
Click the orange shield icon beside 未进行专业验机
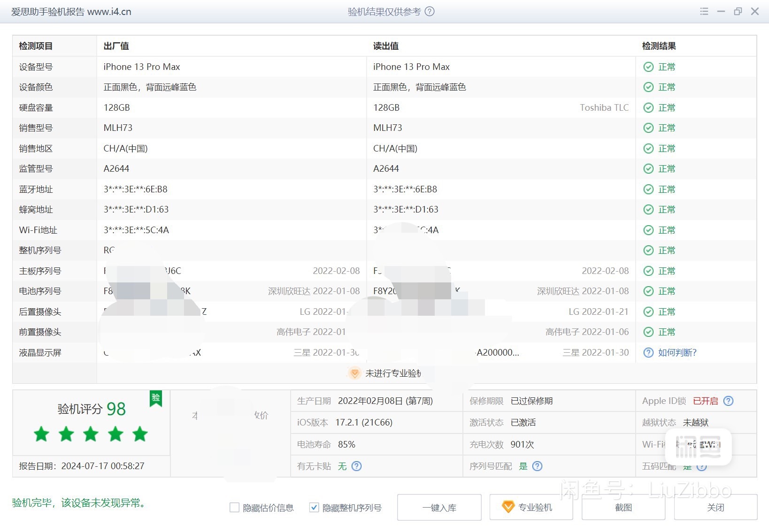[x=355, y=373]
